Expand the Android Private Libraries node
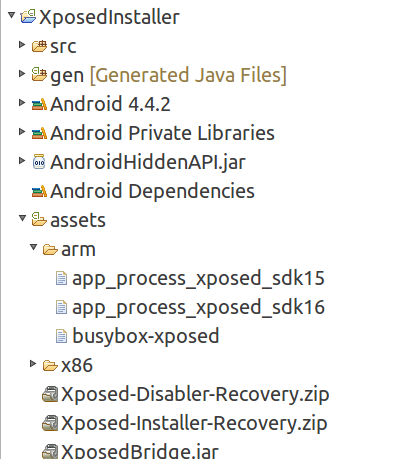The image size is (403, 459). pyautogui.click(x=22, y=131)
